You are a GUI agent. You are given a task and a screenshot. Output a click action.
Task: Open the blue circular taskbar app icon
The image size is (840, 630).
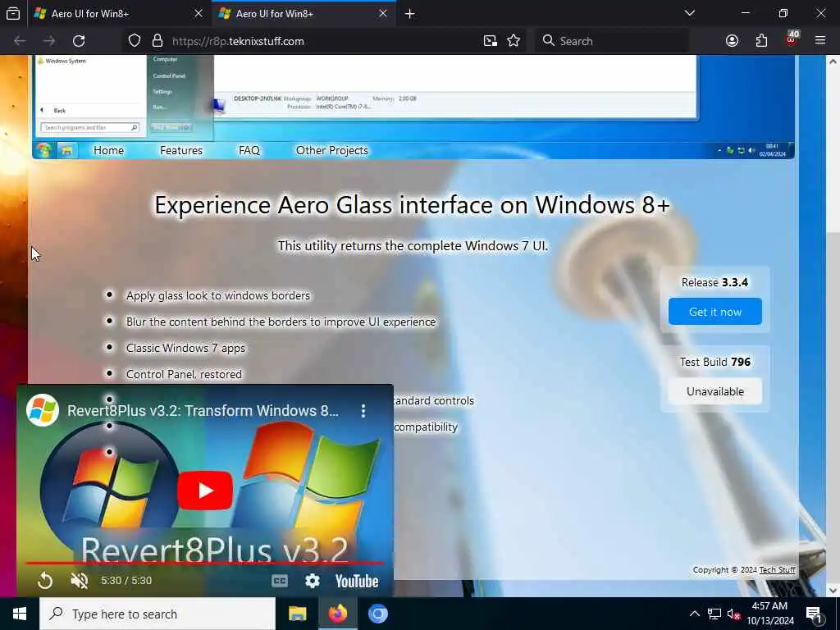377,614
